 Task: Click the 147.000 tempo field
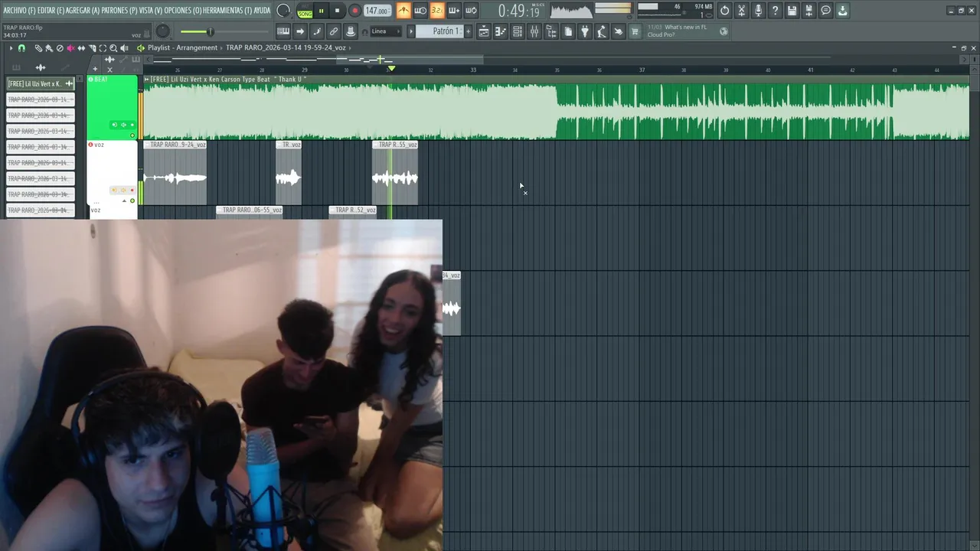pyautogui.click(x=377, y=11)
